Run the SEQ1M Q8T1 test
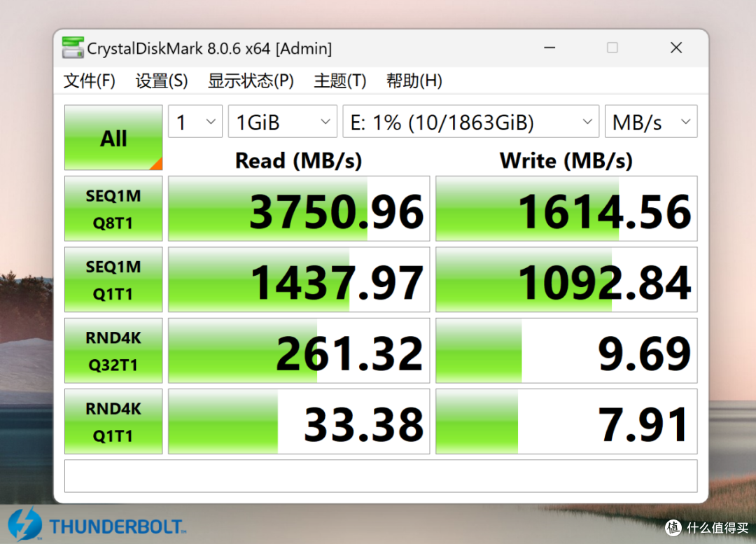Screen dimensions: 756x544 coord(113,209)
